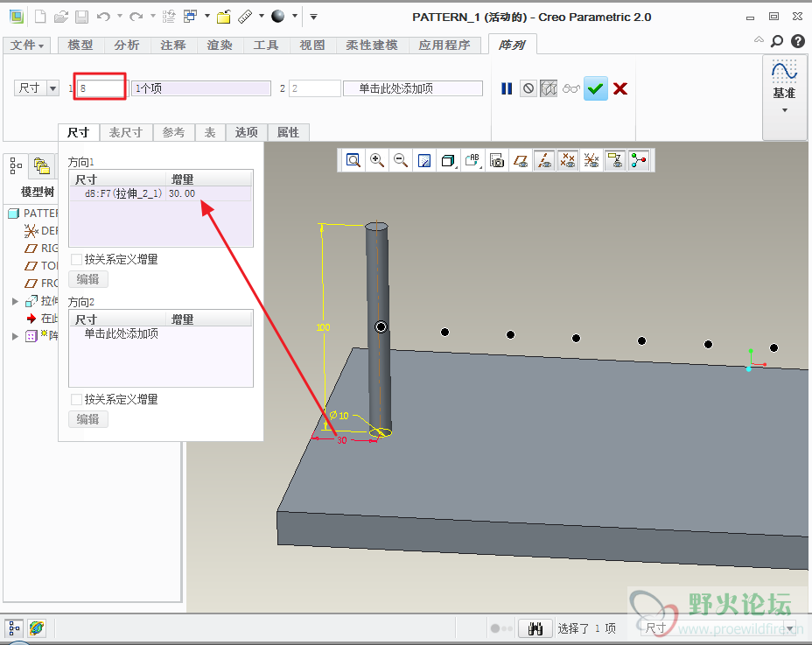Collapse the ribbon with the up chevron
812x645 pixels.
759,40
